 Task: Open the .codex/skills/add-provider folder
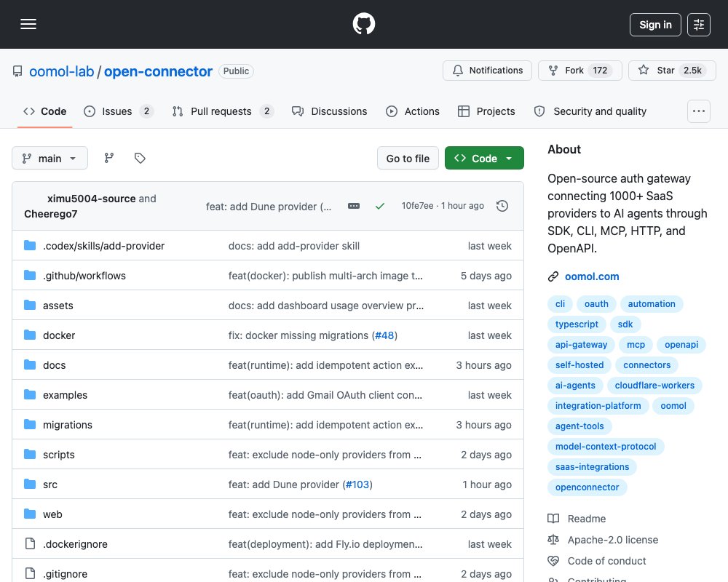point(103,246)
